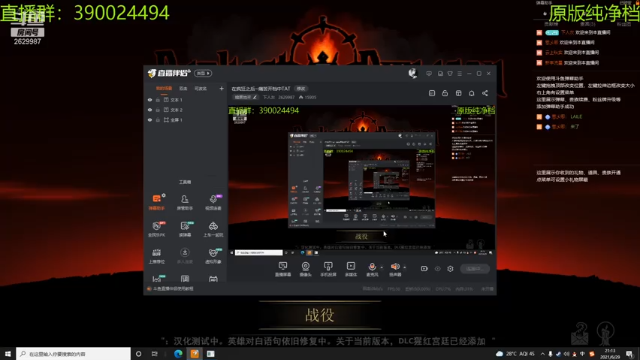
Task: Open mode pill dropdown beside app logo
Action: [203, 73]
